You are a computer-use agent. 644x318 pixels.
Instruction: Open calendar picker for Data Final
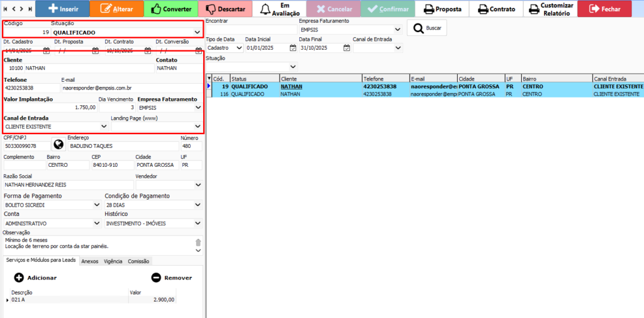click(347, 48)
